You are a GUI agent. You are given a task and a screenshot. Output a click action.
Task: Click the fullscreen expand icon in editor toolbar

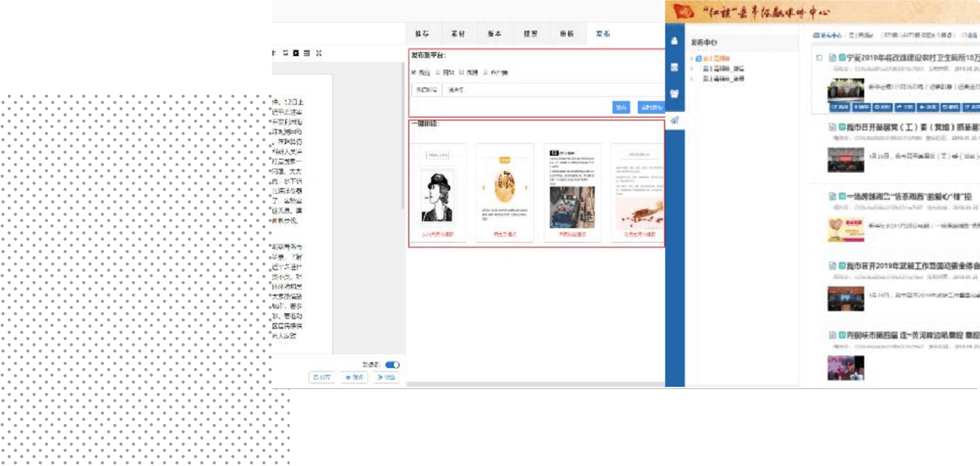coord(318,53)
